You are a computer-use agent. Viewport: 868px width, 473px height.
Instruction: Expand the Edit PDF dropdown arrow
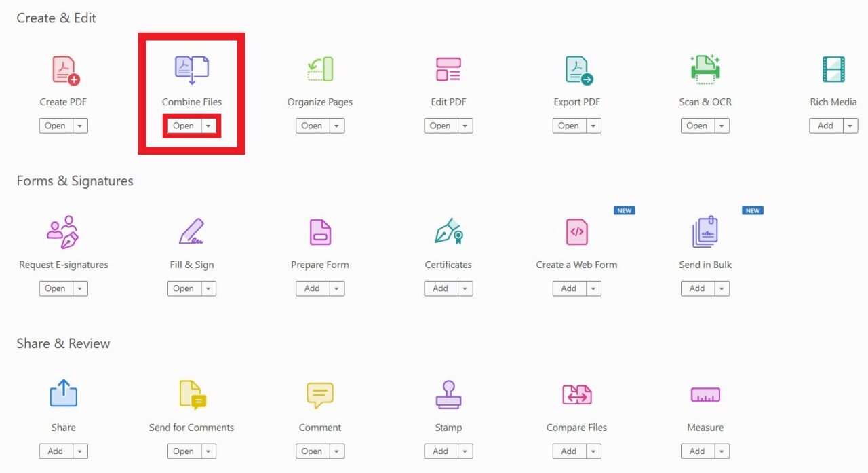pos(465,126)
